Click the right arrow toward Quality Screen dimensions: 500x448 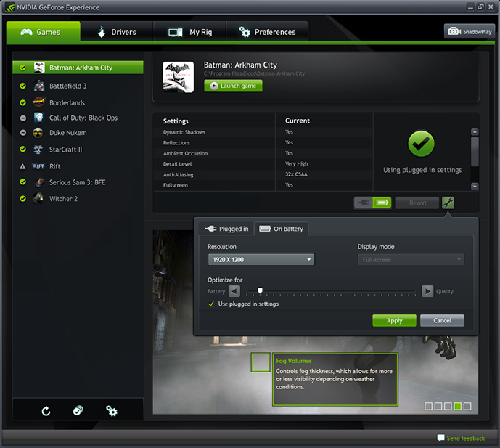click(x=427, y=291)
